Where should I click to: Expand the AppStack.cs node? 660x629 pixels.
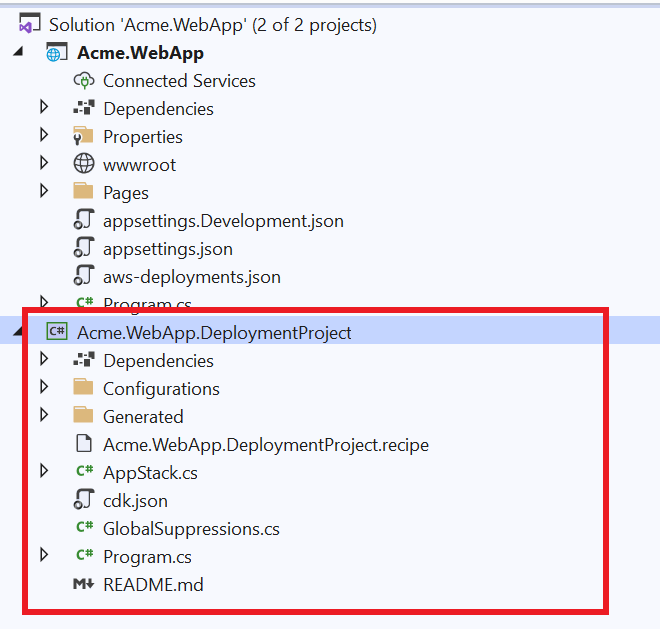point(44,471)
